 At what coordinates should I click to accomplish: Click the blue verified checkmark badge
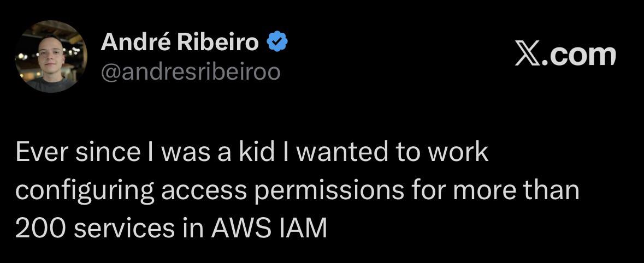point(277,42)
